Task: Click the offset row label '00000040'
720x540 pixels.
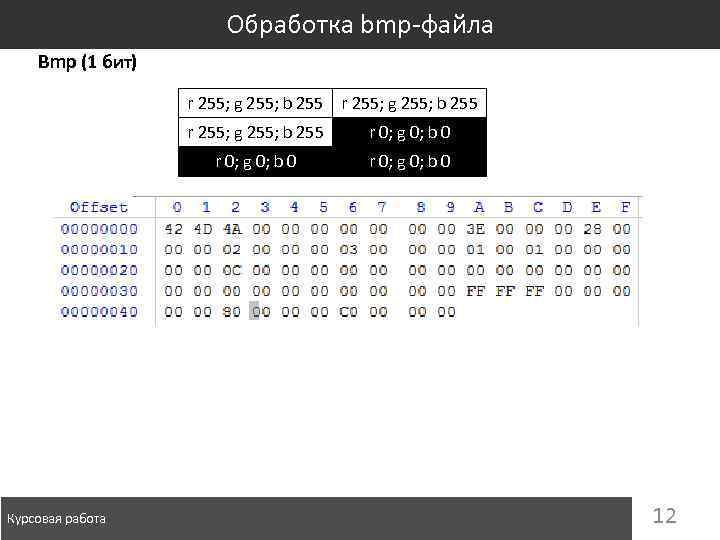Action: pyautogui.click(x=99, y=312)
